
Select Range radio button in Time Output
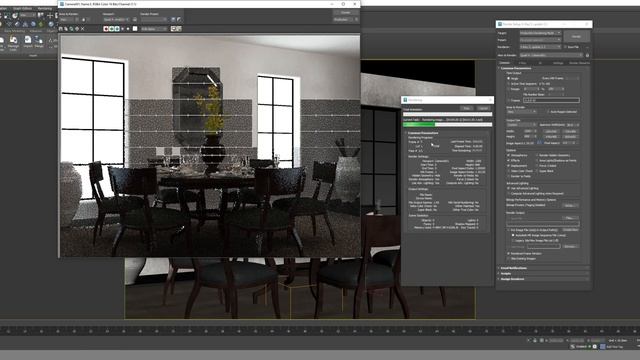(x=508, y=89)
